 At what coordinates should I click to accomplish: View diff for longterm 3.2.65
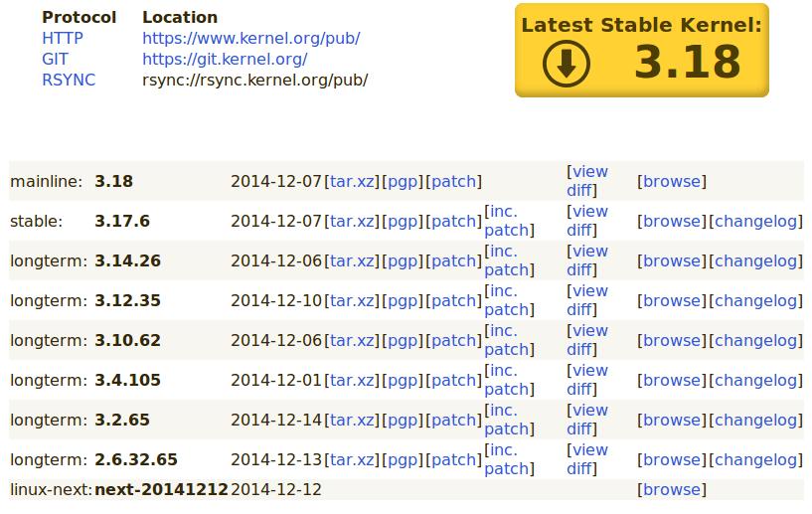tap(587, 420)
